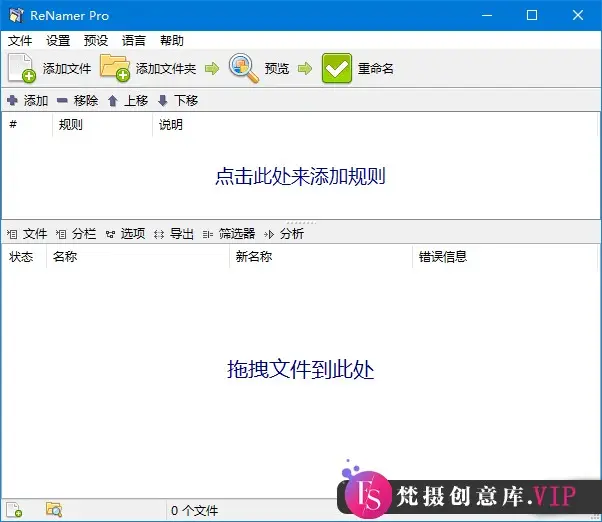Image resolution: width=602 pixels, height=522 pixels.
Task: Open the 帮助 menu
Action: click(172, 41)
